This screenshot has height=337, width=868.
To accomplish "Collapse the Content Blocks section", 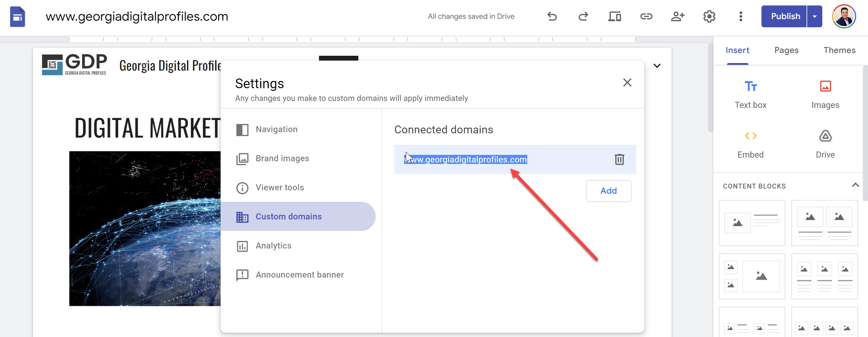I will click(855, 185).
